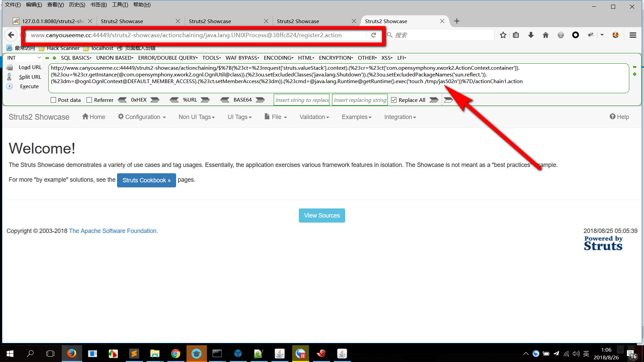The width and height of the screenshot is (644, 362).
Task: Click the browser home icon
Action: coord(545,35)
